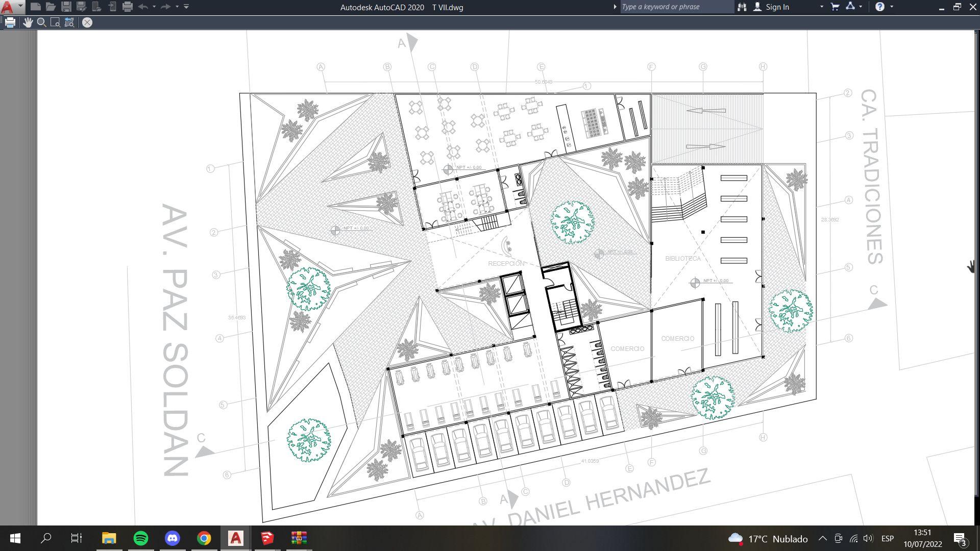Show hidden system tray icons
The width and height of the screenshot is (980, 551).
click(822, 538)
